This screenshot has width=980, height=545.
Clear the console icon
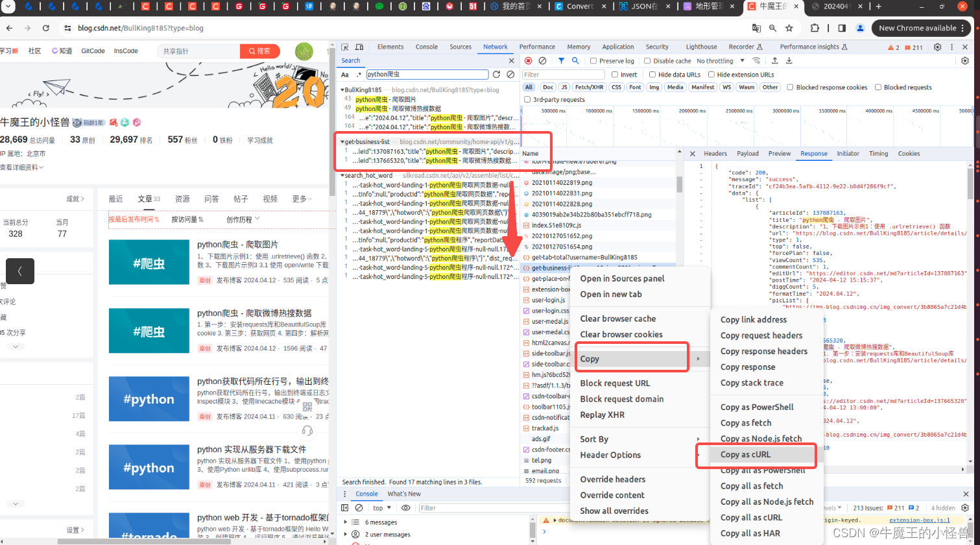tap(359, 508)
